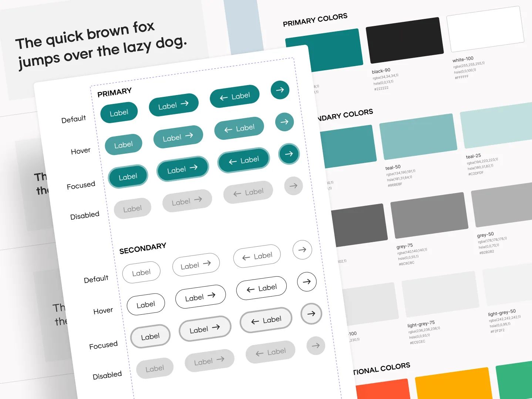Click secondary default Label button with left arrow
This screenshot has height=399, width=532.
257,256
